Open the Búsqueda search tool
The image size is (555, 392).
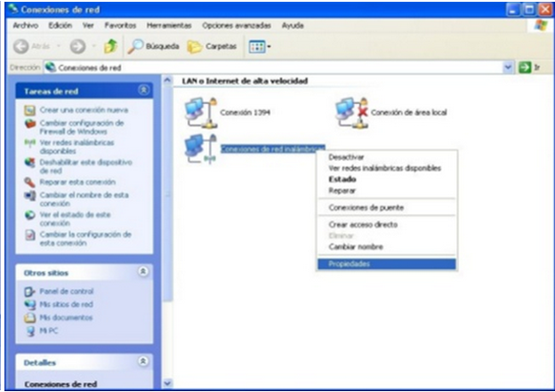coord(154,46)
